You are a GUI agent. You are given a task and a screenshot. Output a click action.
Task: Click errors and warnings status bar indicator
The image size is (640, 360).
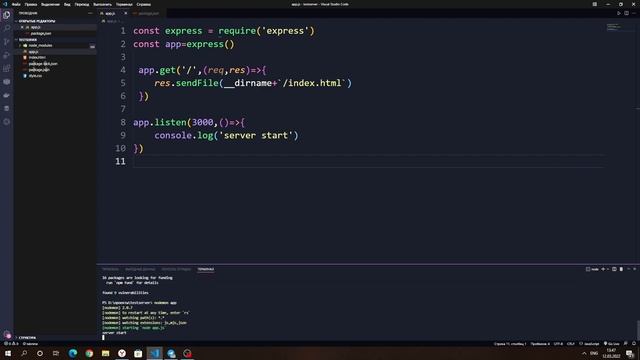pyautogui.click(x=11, y=344)
